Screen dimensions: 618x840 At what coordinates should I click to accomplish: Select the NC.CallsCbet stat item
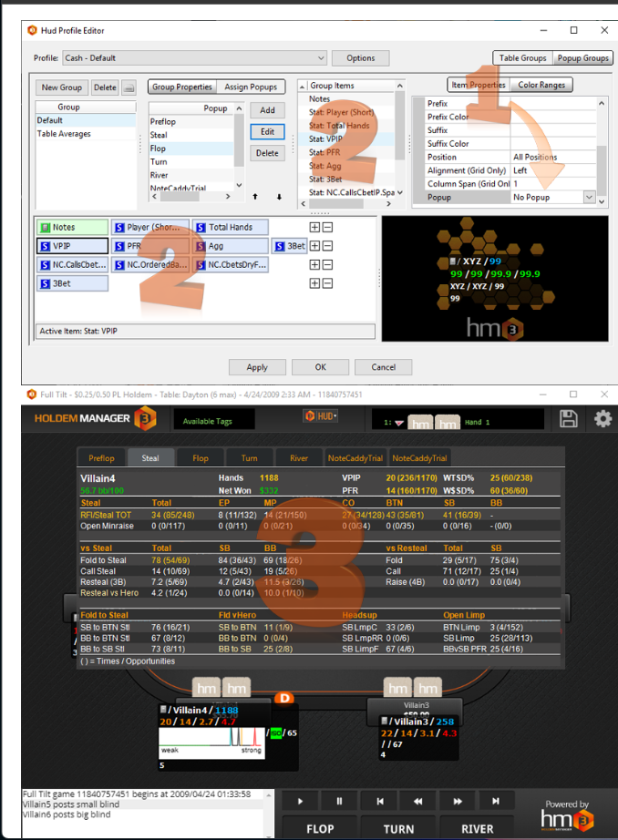click(x=72, y=264)
